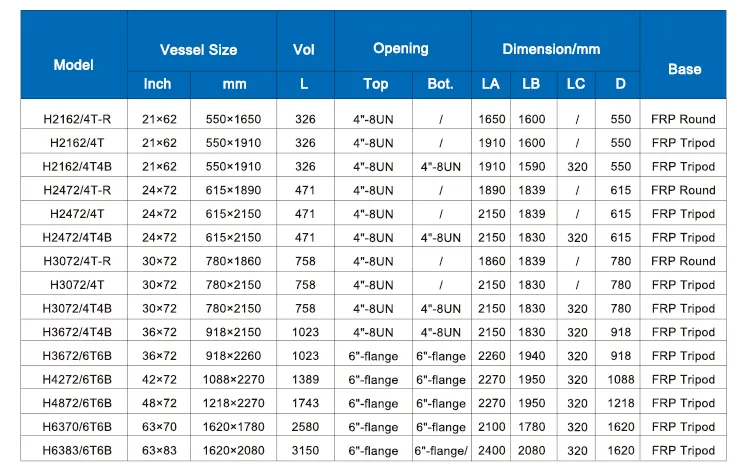This screenshot has height=465, width=750.
Task: Select the Vessel Size header cell
Action: tap(198, 50)
